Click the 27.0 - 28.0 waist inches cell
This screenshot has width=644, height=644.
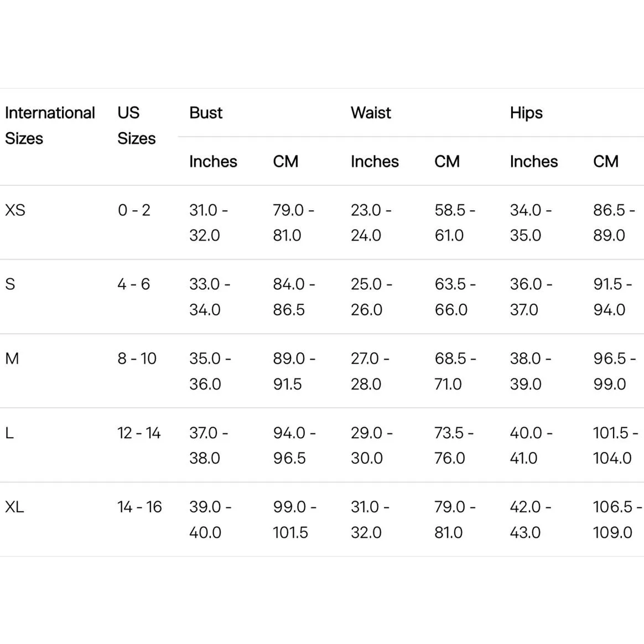370,371
